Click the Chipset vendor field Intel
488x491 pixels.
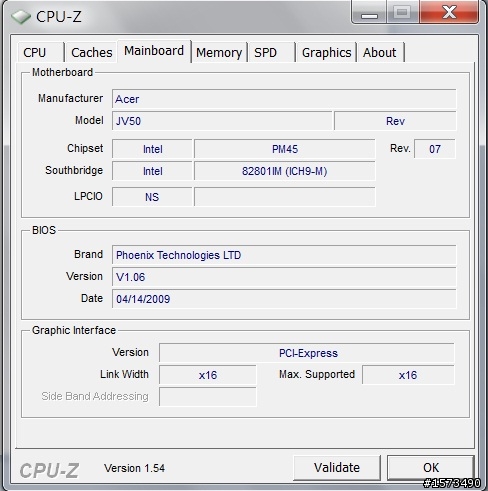[152, 149]
